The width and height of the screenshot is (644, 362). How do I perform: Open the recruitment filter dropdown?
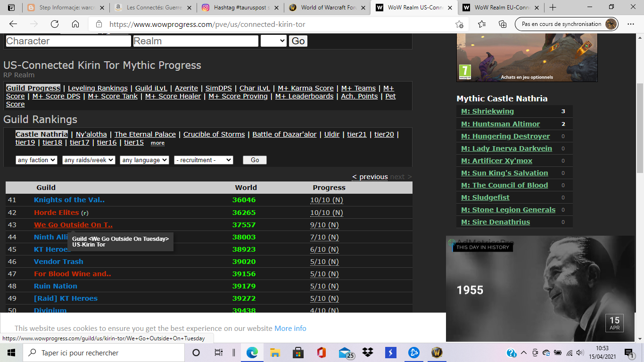point(204,160)
